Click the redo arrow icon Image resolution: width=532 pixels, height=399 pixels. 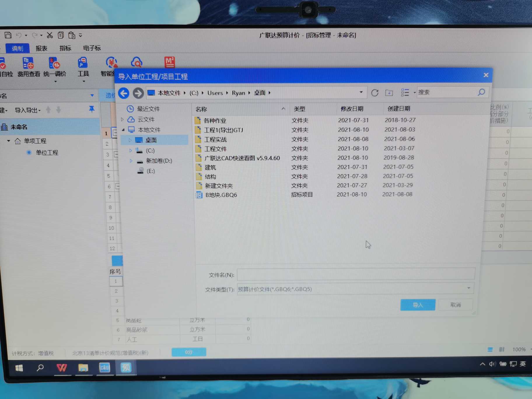coord(34,35)
